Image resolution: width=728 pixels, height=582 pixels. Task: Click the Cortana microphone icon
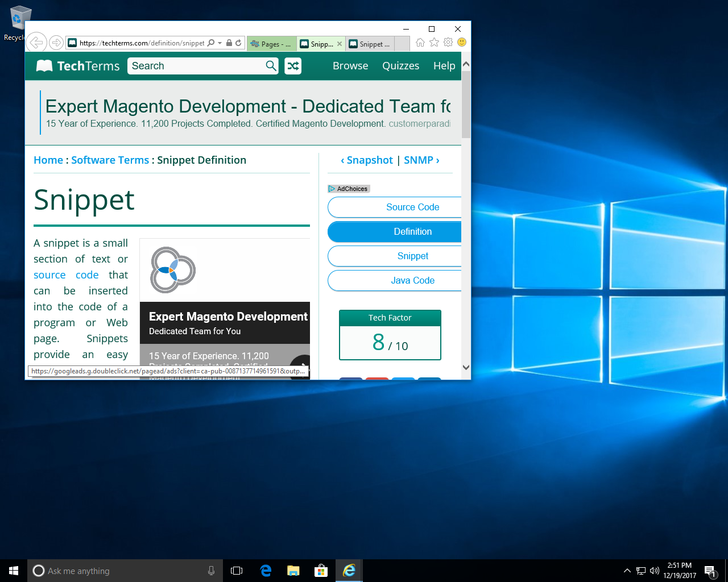211,571
